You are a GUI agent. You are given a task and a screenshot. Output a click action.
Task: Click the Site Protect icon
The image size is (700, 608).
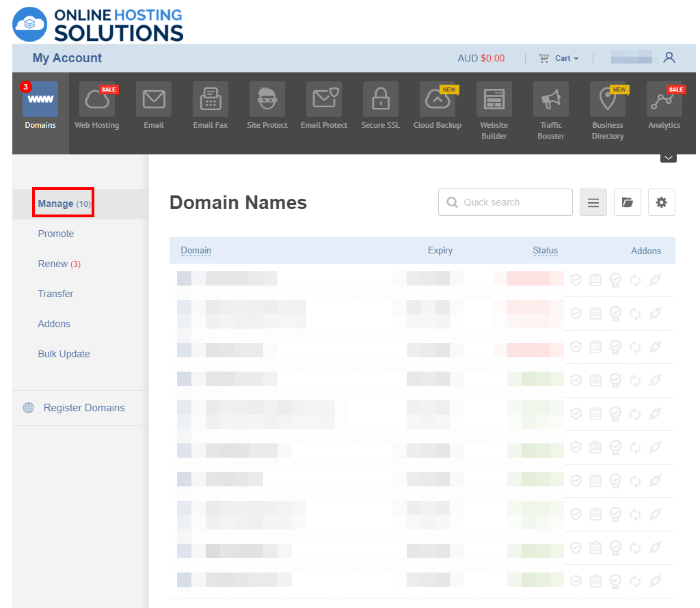[267, 100]
